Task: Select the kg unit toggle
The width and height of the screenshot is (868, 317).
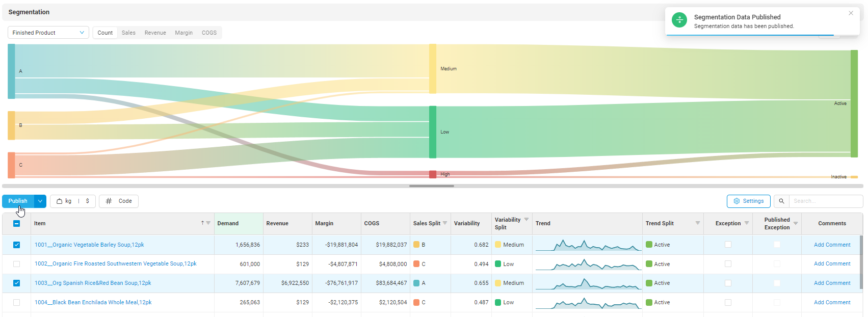Action: point(64,201)
